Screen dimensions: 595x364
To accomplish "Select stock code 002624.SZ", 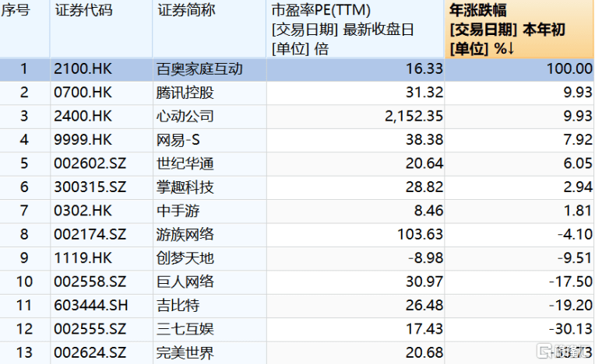I will tap(90, 352).
